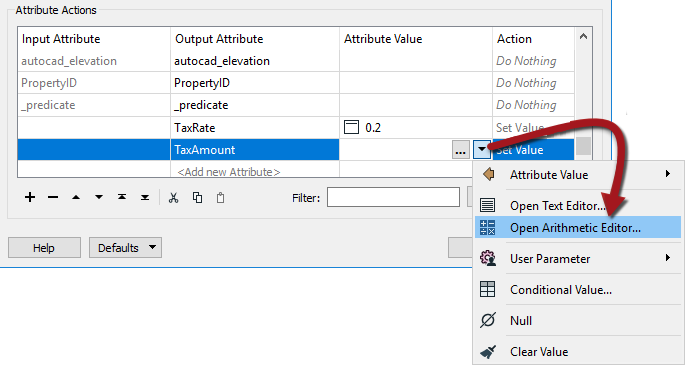Click the 0.2 value for TaxRate
This screenshot has height=365, width=685.
point(373,127)
